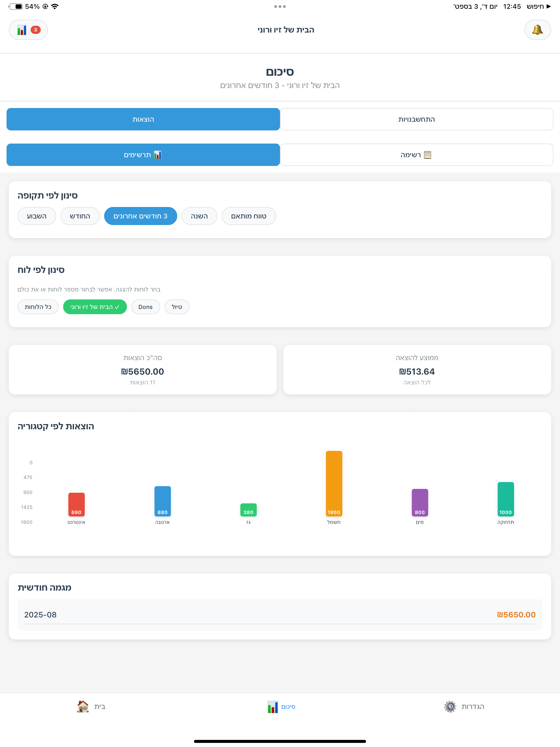The image size is (560, 747).
Task: Switch to the התחשבנויות tab
Action: coord(416,119)
